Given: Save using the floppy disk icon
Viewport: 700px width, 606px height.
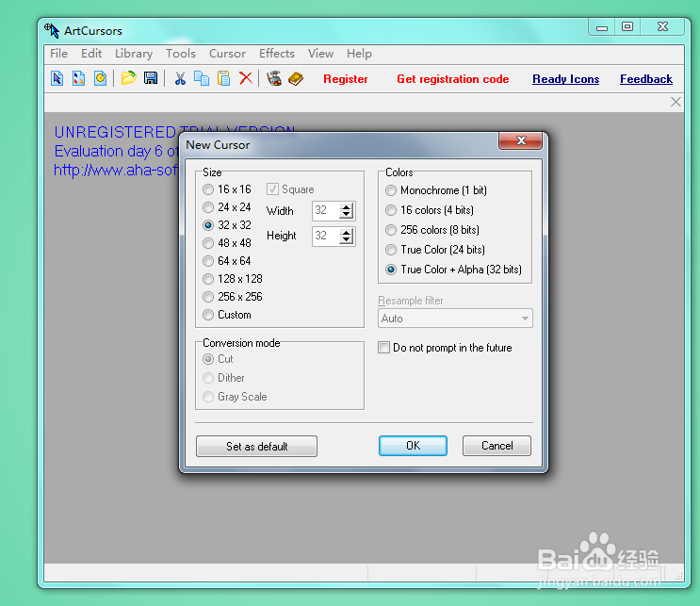Looking at the screenshot, I should (151, 78).
